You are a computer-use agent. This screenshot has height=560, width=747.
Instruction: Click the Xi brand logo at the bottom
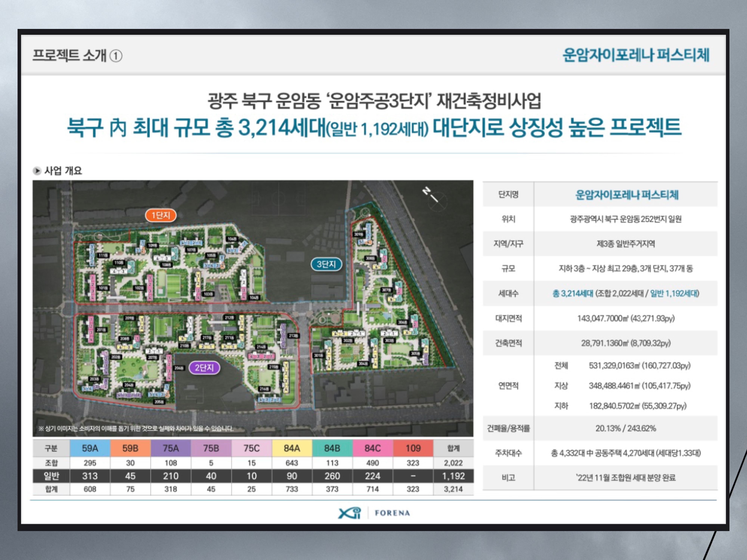(349, 513)
